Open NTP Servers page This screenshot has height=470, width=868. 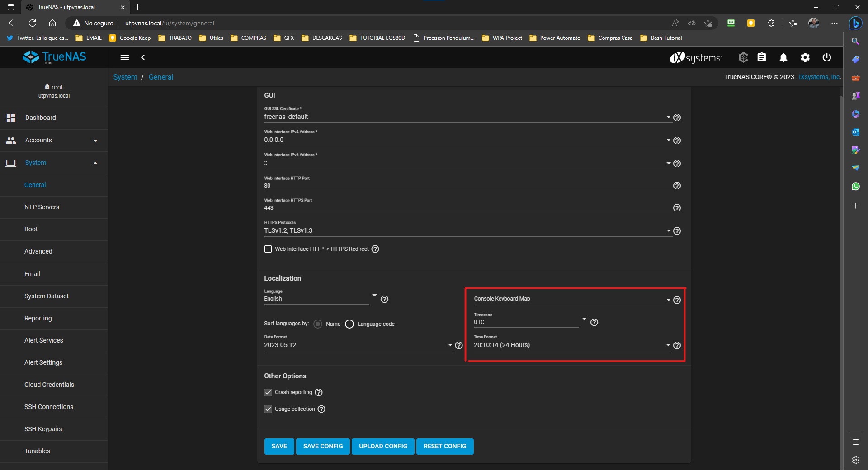[54, 207]
